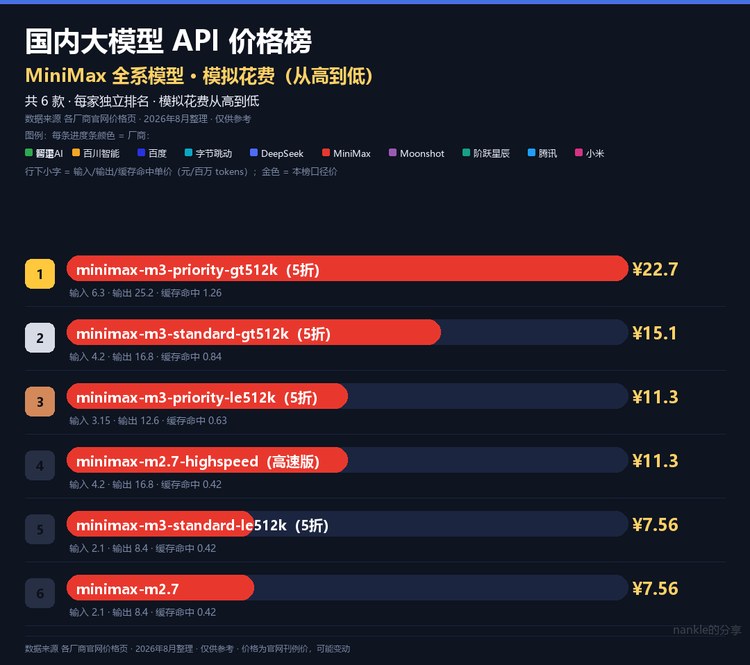Click the '输入 4.2 · 输出 16.8 · 缓存命中 0.84' line
The height and width of the screenshot is (665, 750).
[145, 357]
